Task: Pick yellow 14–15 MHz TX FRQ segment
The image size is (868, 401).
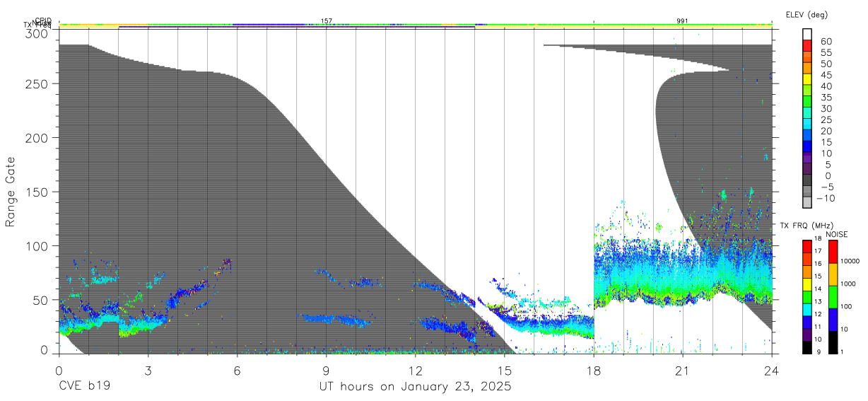Action: click(x=807, y=284)
